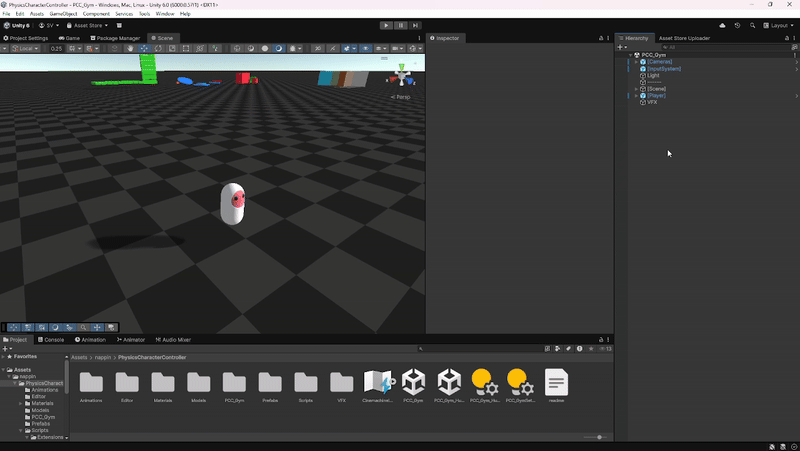Toggle the Hierarchy panel lock icon
The image size is (800, 451).
point(783,38)
